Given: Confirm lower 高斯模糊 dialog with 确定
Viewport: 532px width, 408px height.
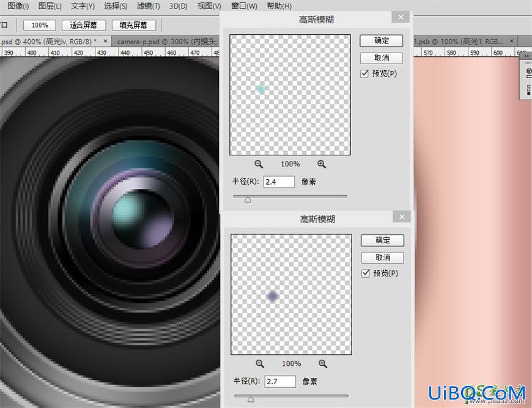Looking at the screenshot, I should click(383, 240).
